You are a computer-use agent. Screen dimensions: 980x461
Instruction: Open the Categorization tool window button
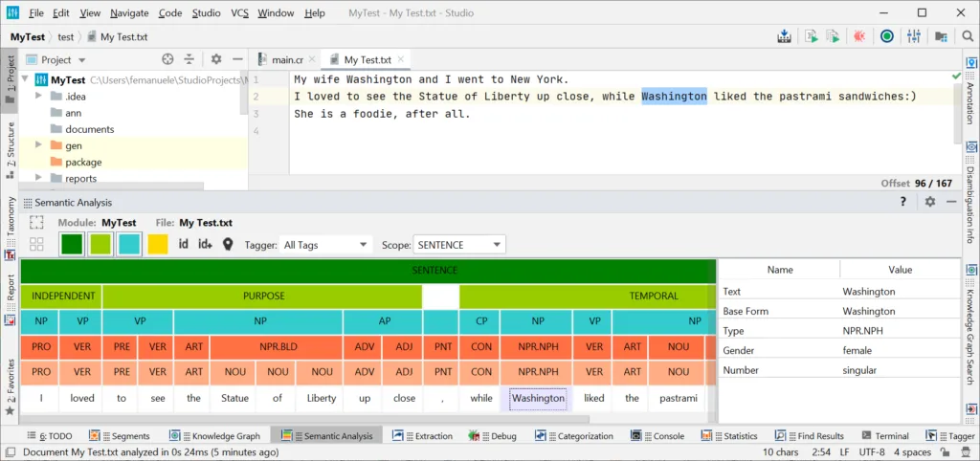coord(575,436)
